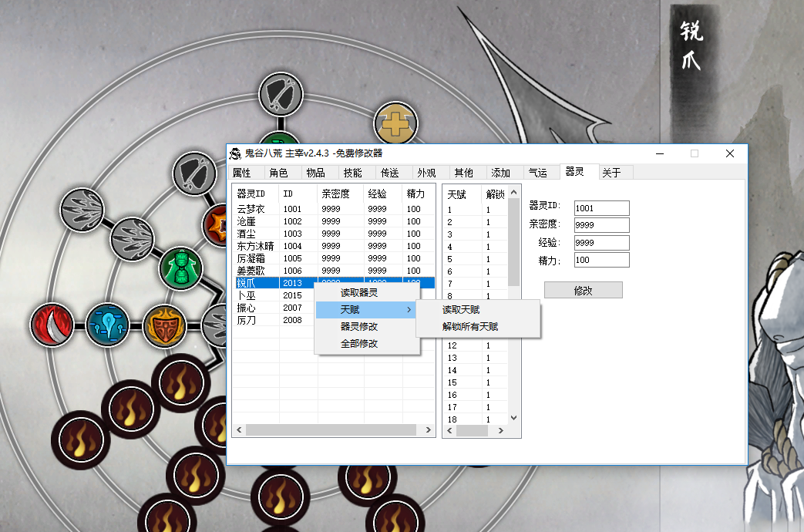
Task: Focus the 精力 input field
Action: (x=601, y=260)
